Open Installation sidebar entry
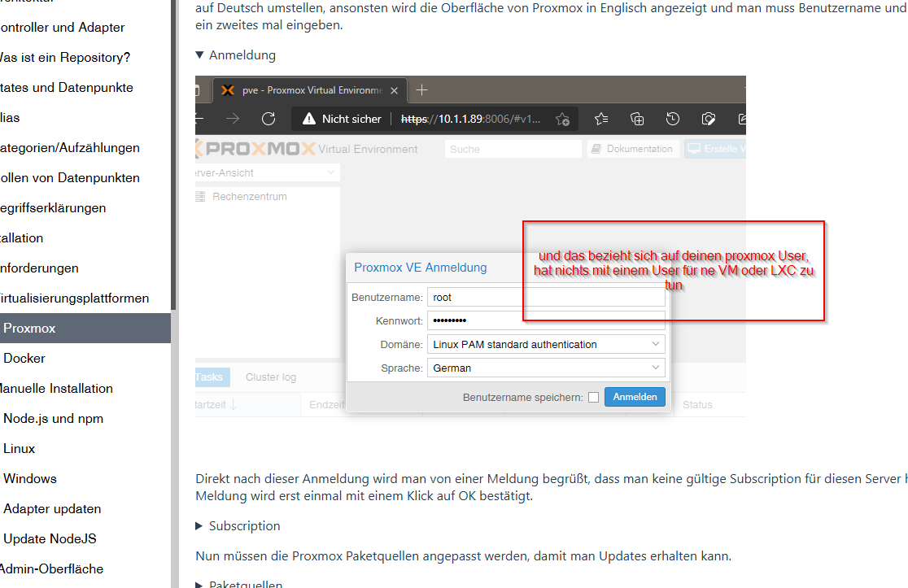 [x=21, y=237]
